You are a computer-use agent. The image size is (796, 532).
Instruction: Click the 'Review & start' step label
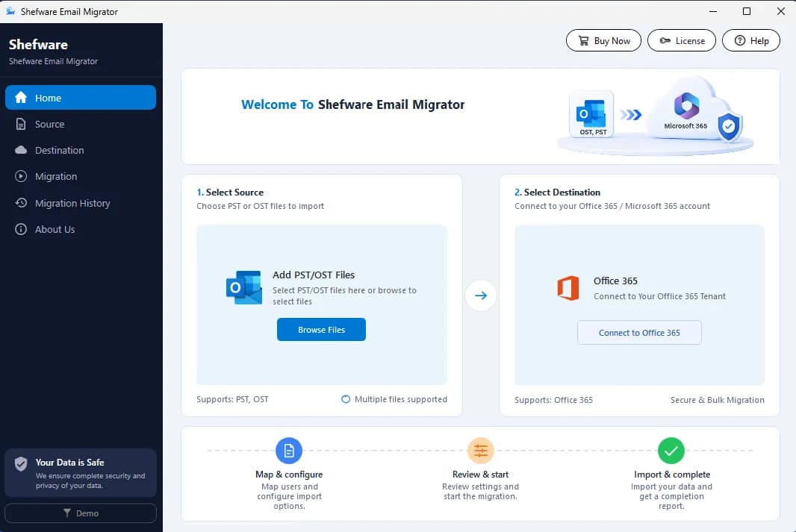pyautogui.click(x=480, y=475)
